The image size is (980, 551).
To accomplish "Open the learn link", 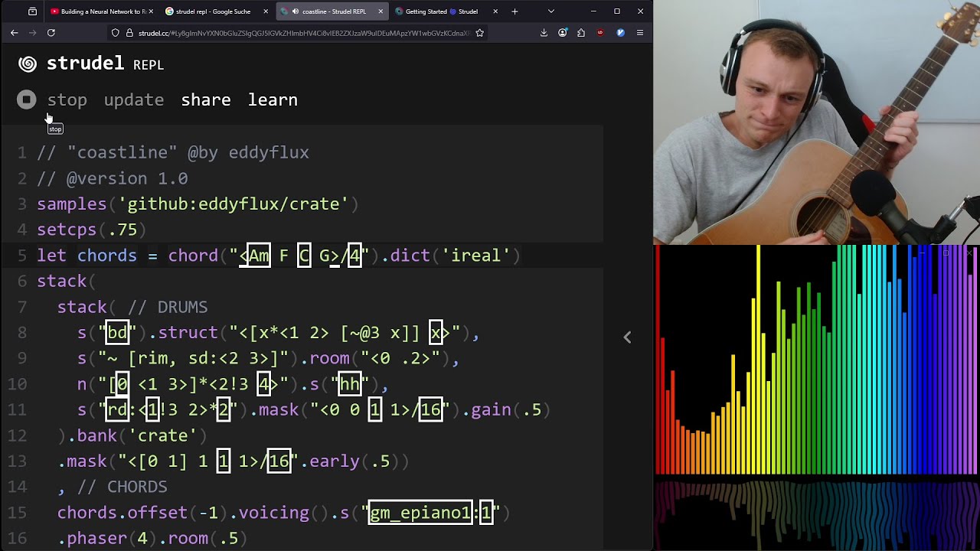I will (273, 99).
